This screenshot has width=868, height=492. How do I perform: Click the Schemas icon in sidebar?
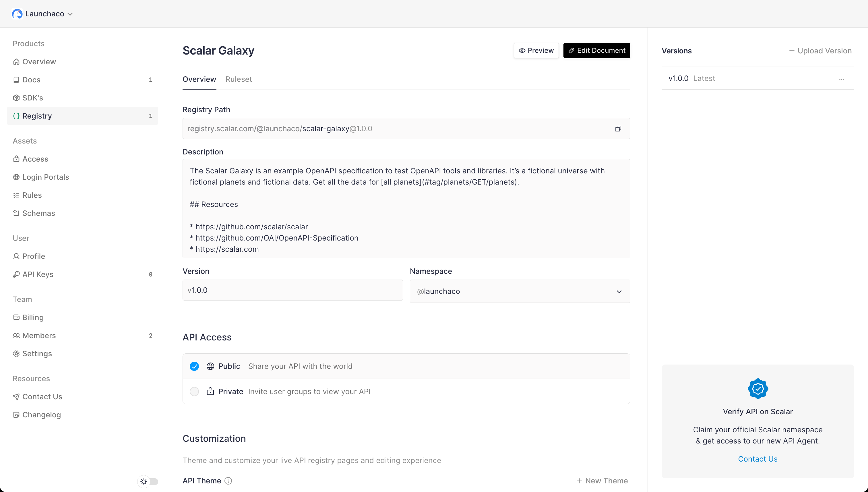click(16, 213)
